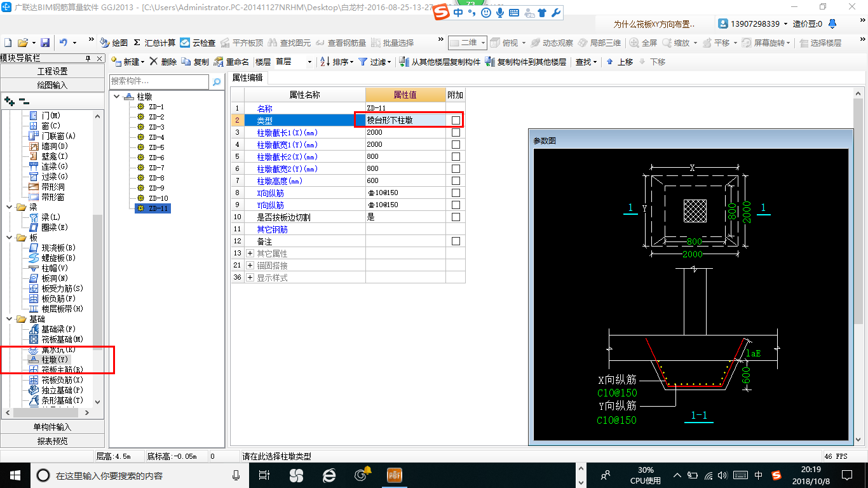Toggle 附加 checkbox for 柱墩截长2(X) row
Screen dimensions: 868x488
coord(456,156)
